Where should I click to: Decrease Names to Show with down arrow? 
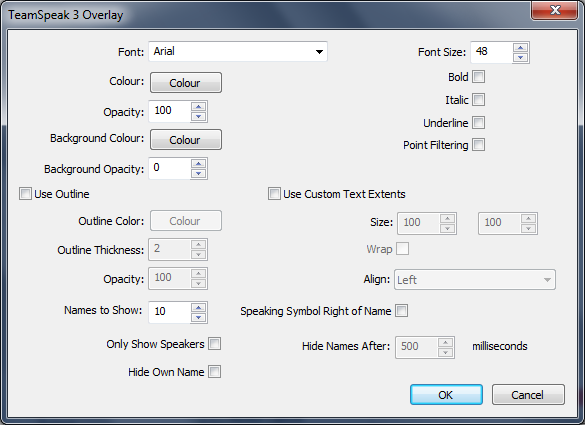tap(198, 318)
